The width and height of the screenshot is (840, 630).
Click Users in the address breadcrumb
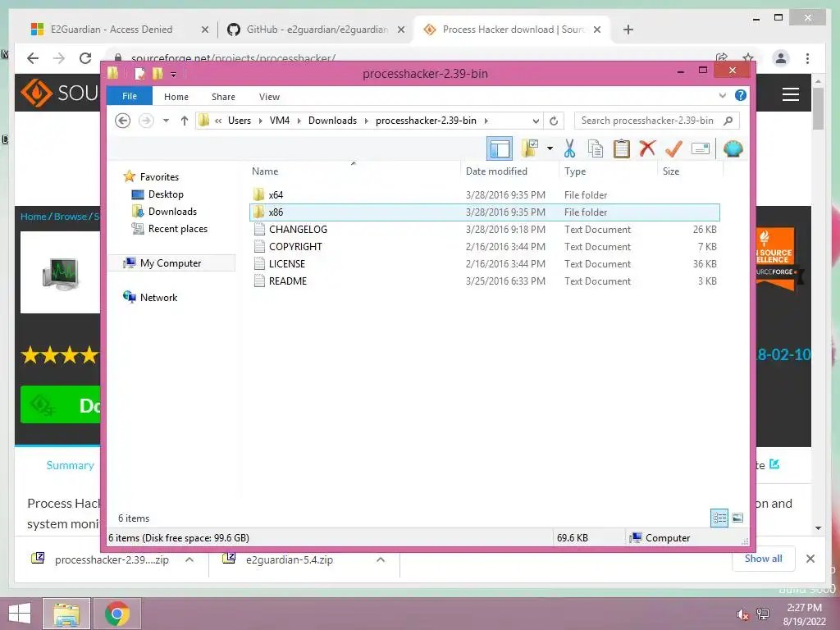coord(240,121)
